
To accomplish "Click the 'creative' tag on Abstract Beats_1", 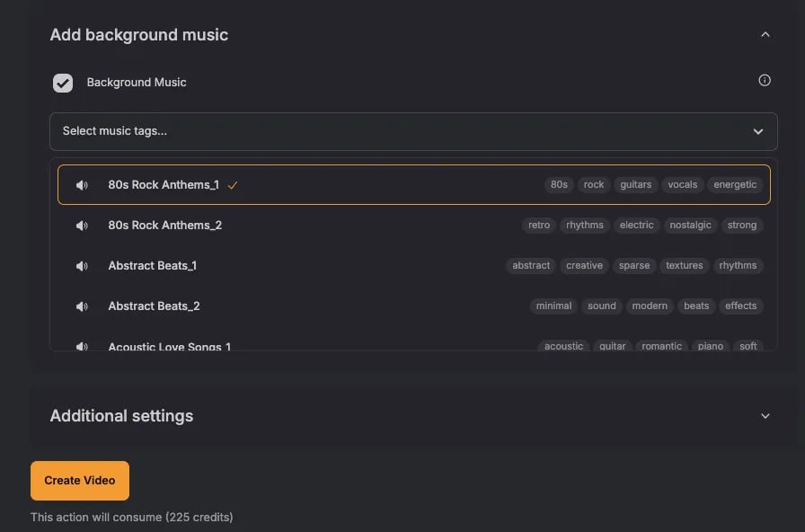I will click(584, 266).
